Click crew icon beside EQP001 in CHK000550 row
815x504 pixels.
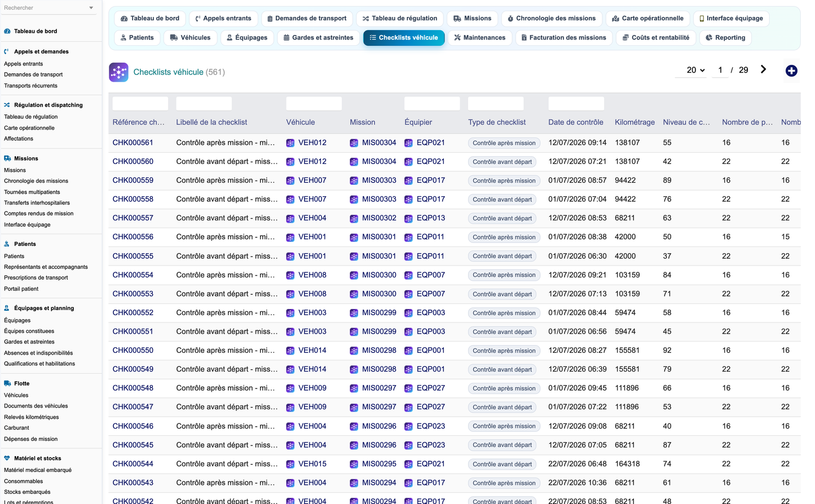tap(408, 351)
